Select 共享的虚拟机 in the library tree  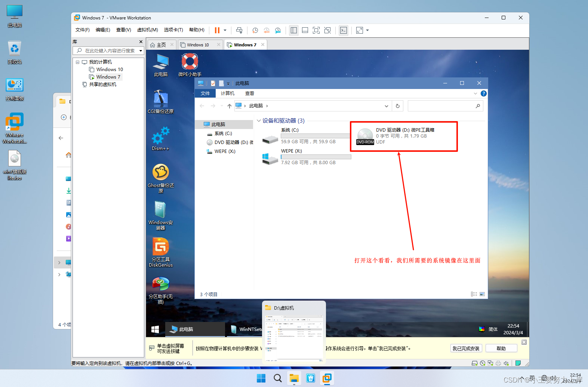pyautogui.click(x=99, y=85)
